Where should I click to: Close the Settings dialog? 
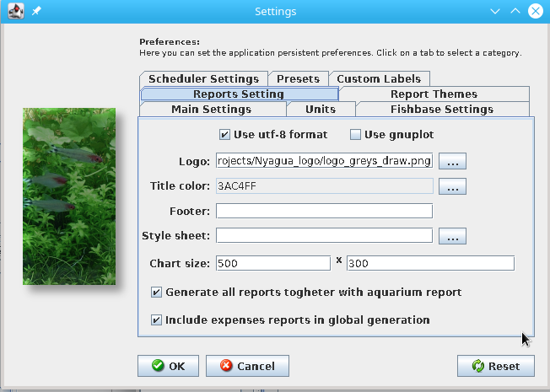(x=536, y=11)
